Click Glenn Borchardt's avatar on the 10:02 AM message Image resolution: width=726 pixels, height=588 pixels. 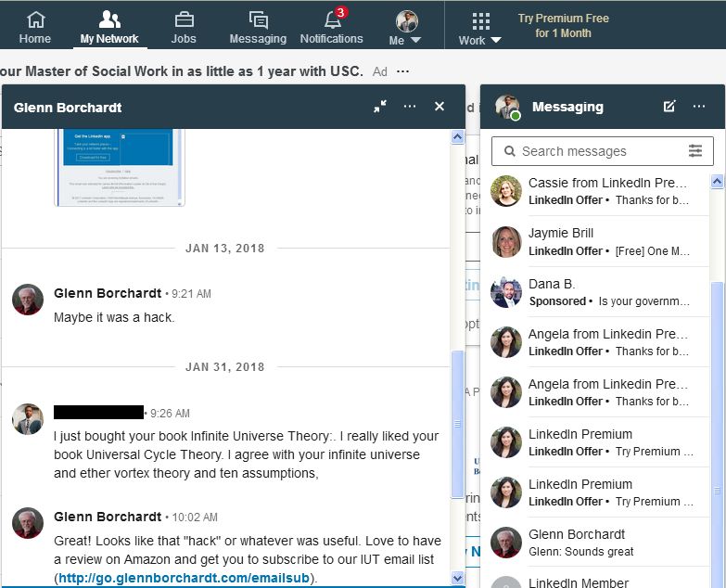tap(28, 523)
